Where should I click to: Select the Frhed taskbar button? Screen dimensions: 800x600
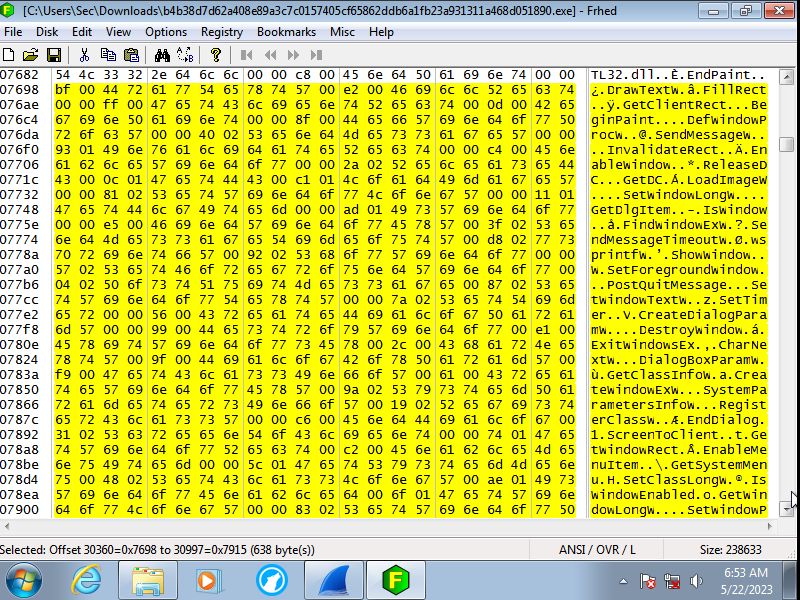click(x=396, y=581)
